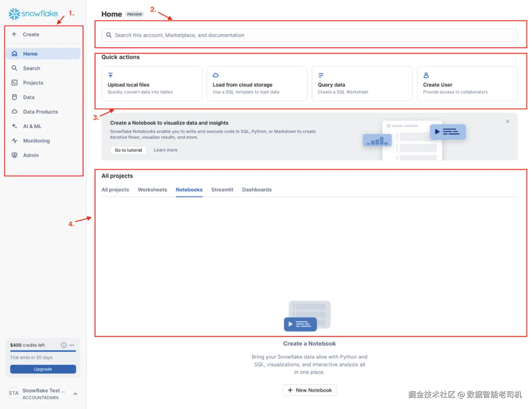532x409 pixels.
Task: Click the "ACCOUNTADMIN" role label
Action: click(x=40, y=398)
